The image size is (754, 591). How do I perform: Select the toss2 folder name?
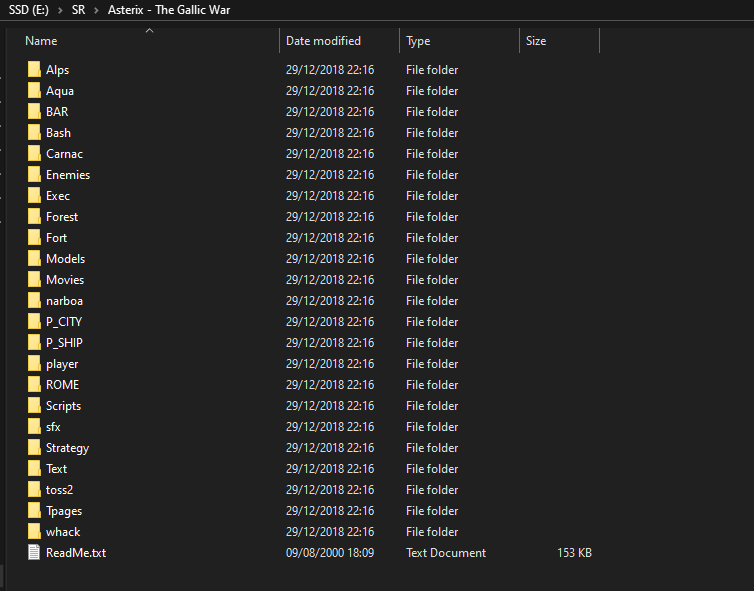pyautogui.click(x=59, y=490)
